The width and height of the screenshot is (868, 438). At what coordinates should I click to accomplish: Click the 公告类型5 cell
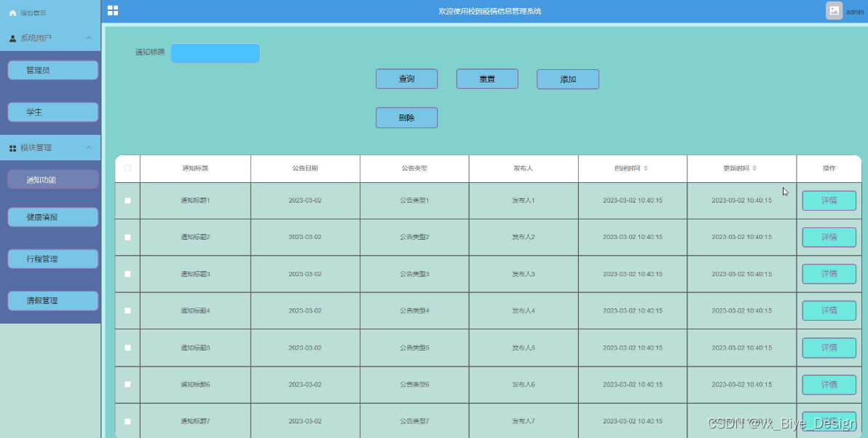[x=414, y=348]
